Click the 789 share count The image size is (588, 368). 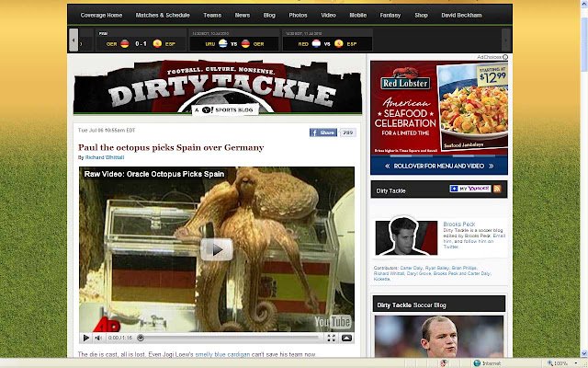[x=348, y=132]
